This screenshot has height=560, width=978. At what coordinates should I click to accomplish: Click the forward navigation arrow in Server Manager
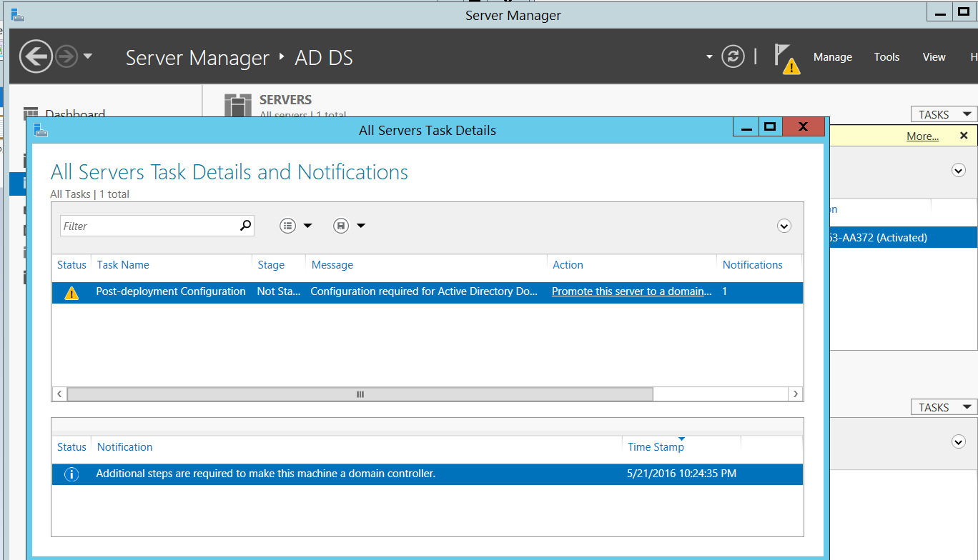[66, 56]
